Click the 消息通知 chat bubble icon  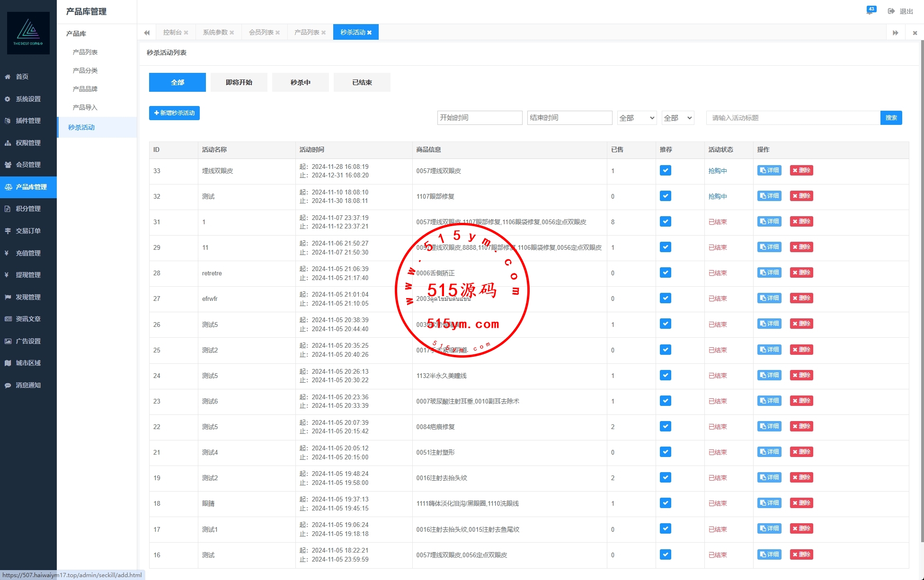tap(8, 385)
